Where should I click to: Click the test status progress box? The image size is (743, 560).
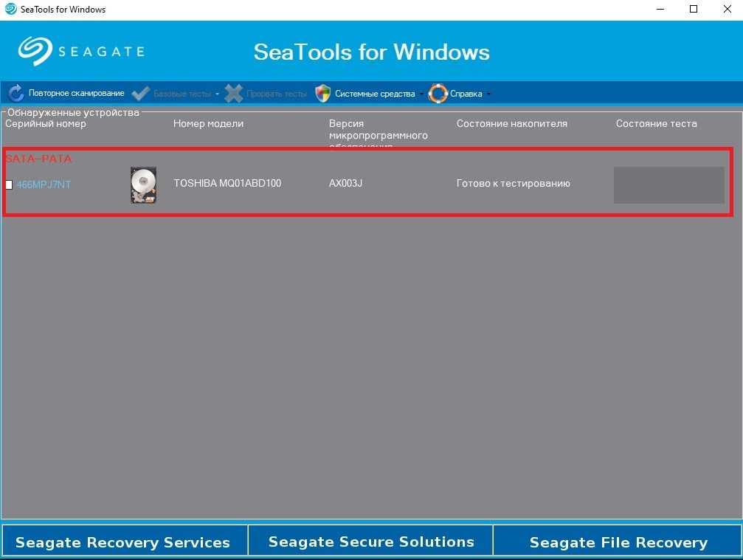click(x=668, y=184)
